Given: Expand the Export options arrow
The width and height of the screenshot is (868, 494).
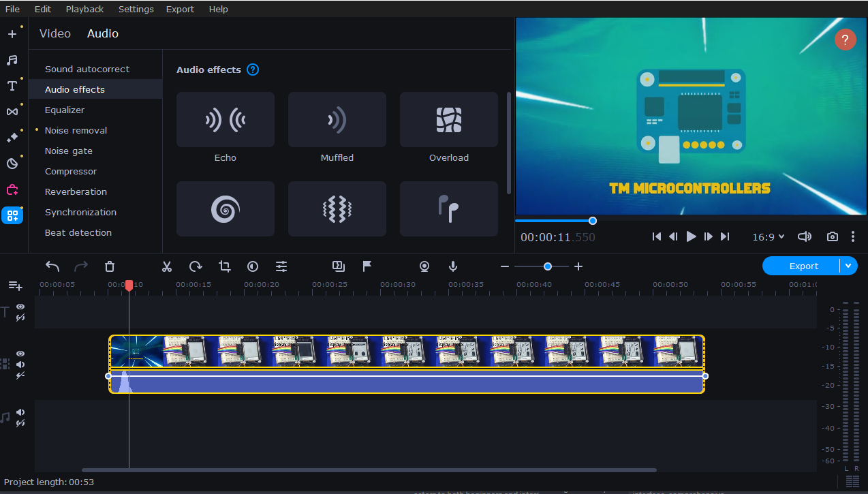Looking at the screenshot, I should [x=848, y=266].
